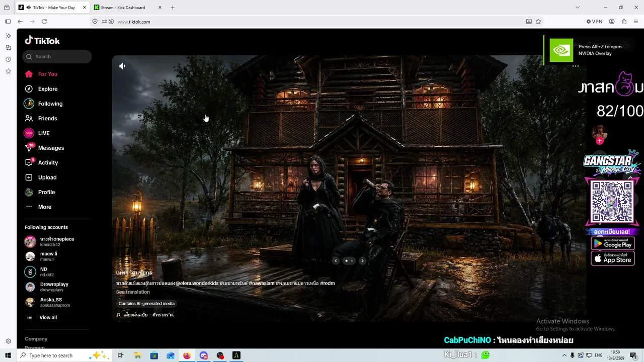644x362 pixels.
Task: Expand View all following accounts
Action: coord(42,318)
